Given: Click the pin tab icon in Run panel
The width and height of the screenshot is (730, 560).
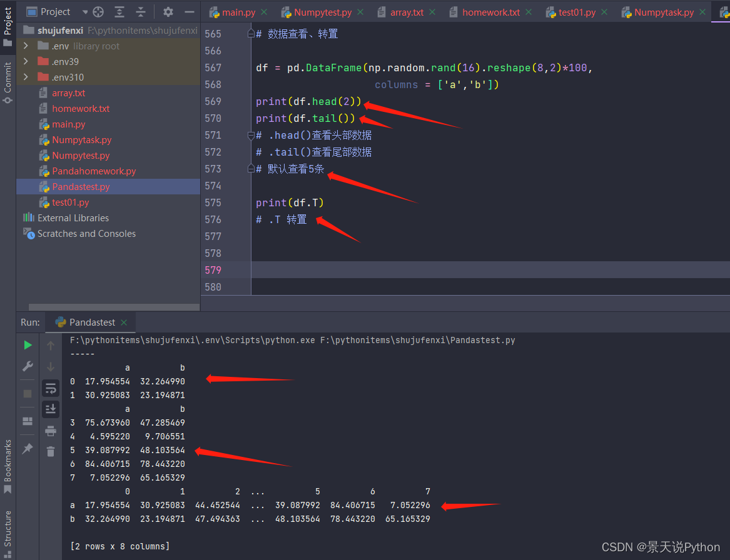Looking at the screenshot, I should (28, 448).
